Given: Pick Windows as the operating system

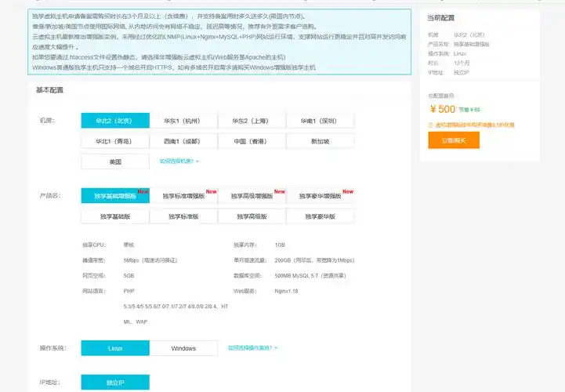Looking at the screenshot, I should (x=184, y=348).
